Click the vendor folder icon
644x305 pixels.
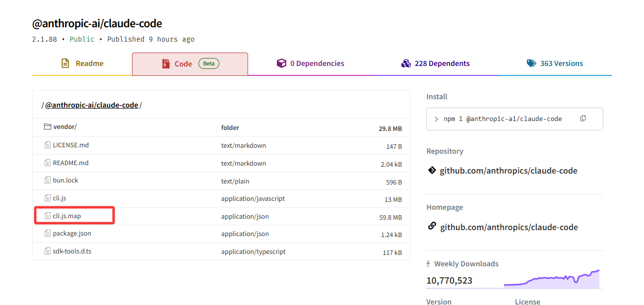(48, 127)
